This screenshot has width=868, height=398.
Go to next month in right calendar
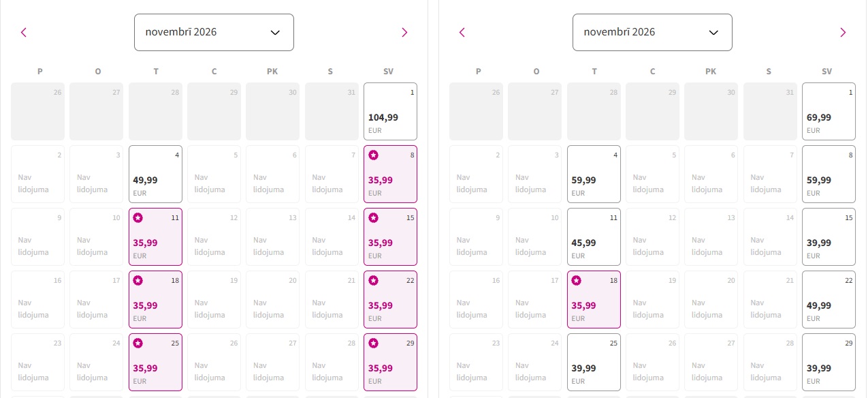click(x=843, y=32)
